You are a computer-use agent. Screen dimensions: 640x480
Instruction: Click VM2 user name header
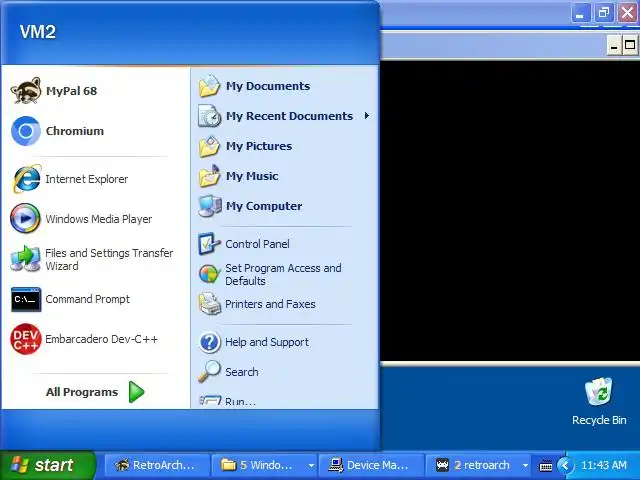coord(38,32)
